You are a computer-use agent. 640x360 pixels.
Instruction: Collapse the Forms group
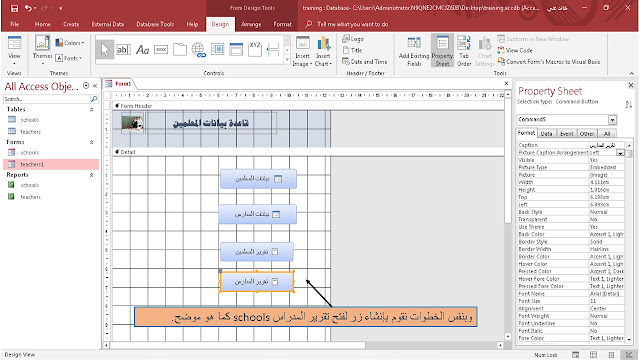(91, 142)
